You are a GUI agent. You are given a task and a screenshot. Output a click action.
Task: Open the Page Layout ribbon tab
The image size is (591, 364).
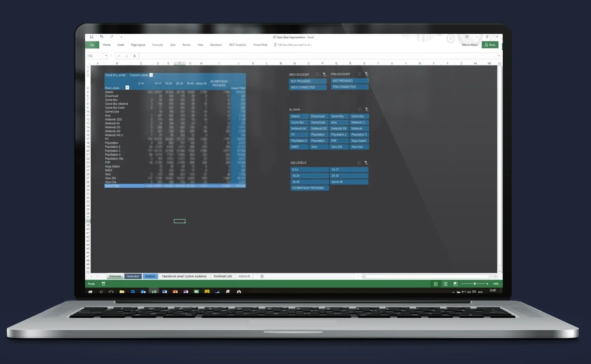pos(138,45)
